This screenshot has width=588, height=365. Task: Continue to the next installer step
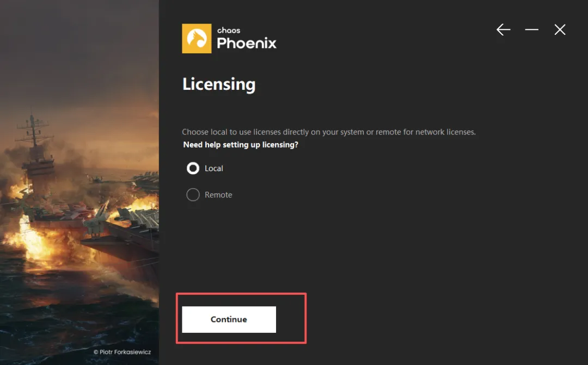click(x=229, y=319)
